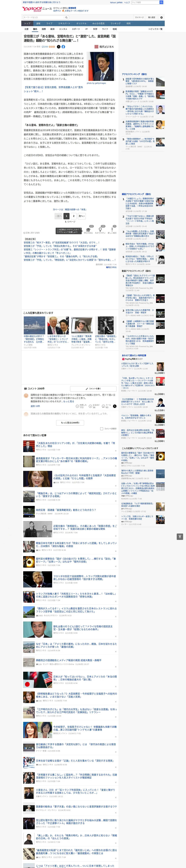
Task: Click the keyword search magnifier icon
Action: (66, 18)
